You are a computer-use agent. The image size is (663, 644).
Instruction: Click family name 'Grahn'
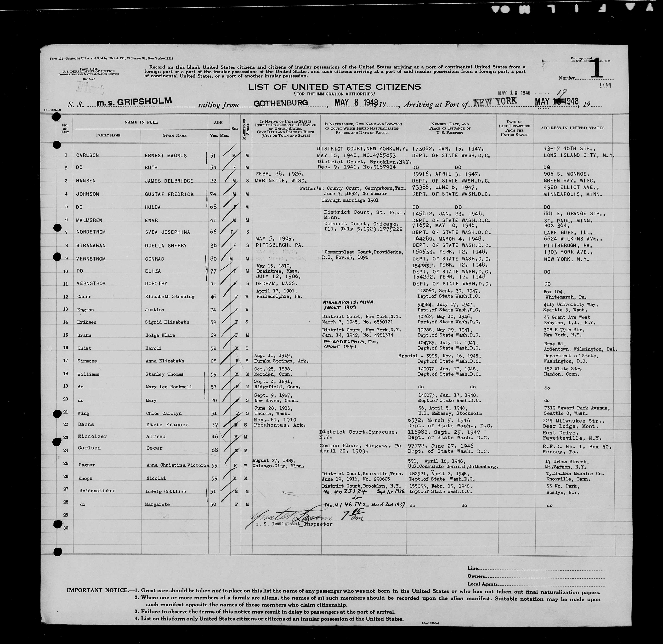[x=84, y=335]
